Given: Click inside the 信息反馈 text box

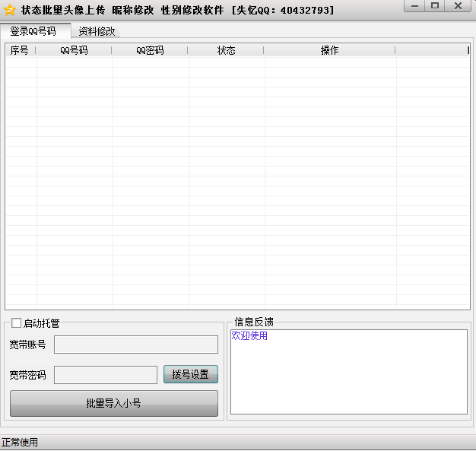Looking at the screenshot, I should (x=348, y=380).
